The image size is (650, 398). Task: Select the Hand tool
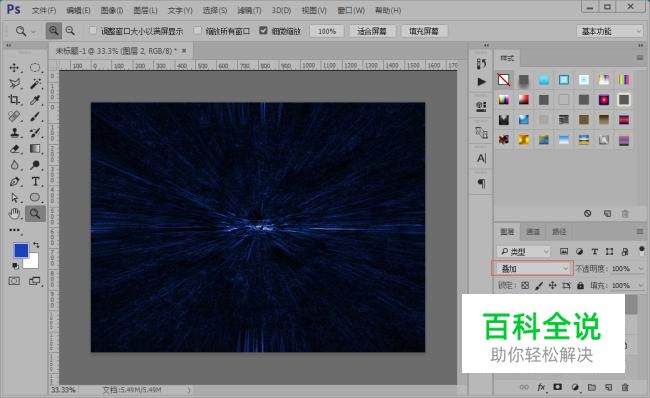[15, 214]
